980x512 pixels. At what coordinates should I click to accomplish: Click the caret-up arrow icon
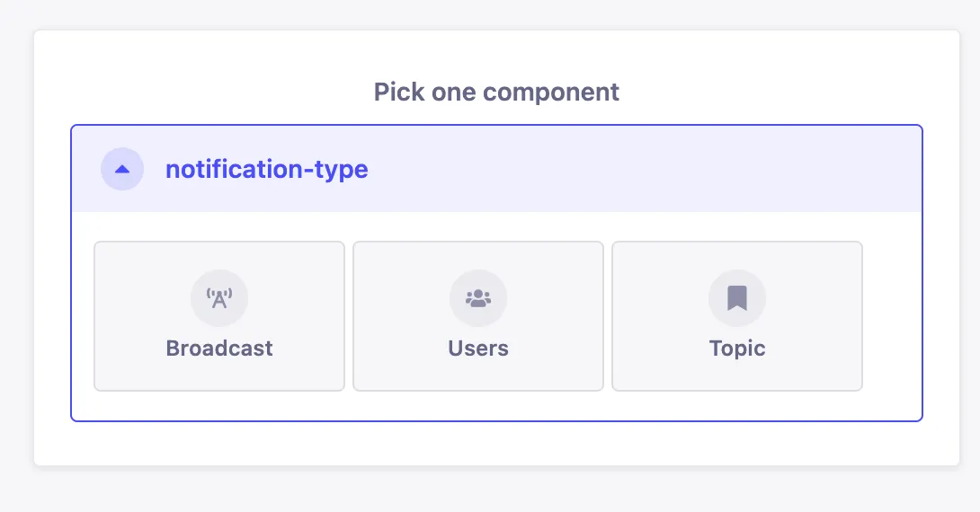122,169
